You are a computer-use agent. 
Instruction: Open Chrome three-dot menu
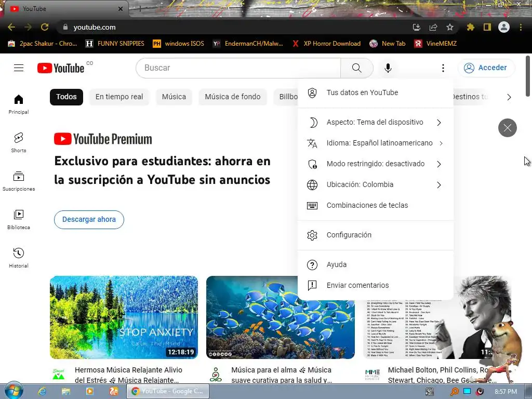[521, 27]
